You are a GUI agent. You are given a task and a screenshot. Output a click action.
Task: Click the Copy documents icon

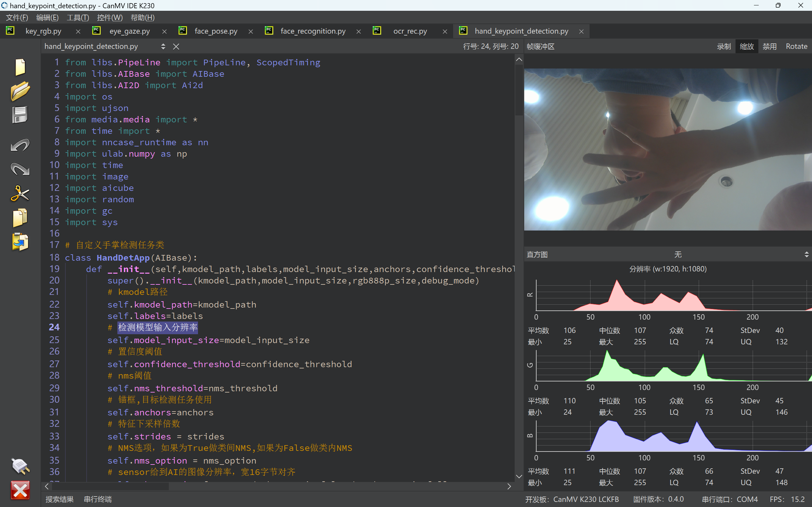click(20, 218)
